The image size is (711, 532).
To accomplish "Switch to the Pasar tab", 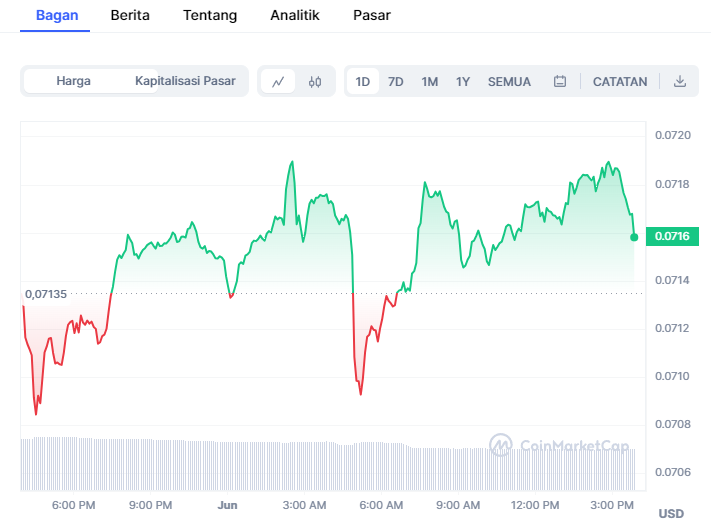I will [372, 15].
